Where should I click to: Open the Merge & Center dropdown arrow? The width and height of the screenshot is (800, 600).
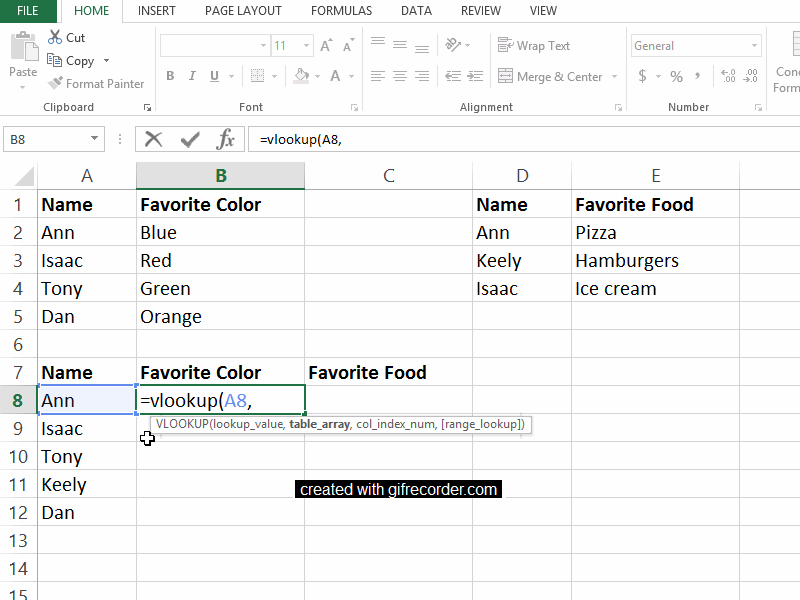(x=614, y=77)
